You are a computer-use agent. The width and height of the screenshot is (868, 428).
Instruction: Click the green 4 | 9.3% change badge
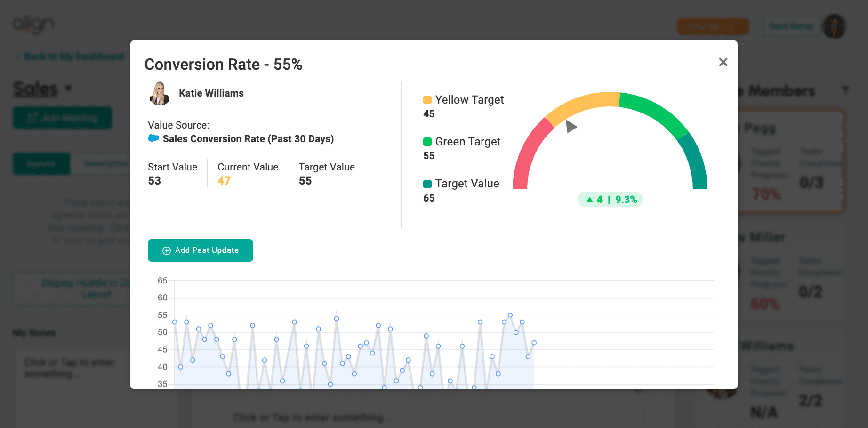(x=610, y=200)
